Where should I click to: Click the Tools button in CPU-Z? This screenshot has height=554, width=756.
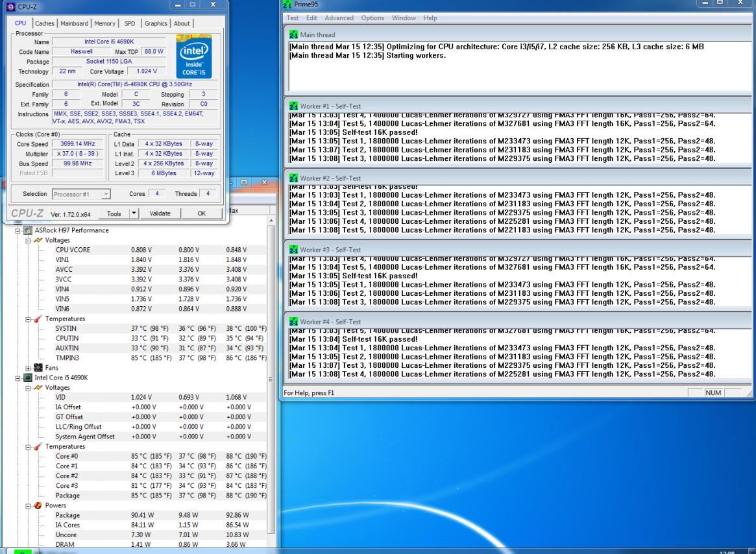tap(114, 213)
